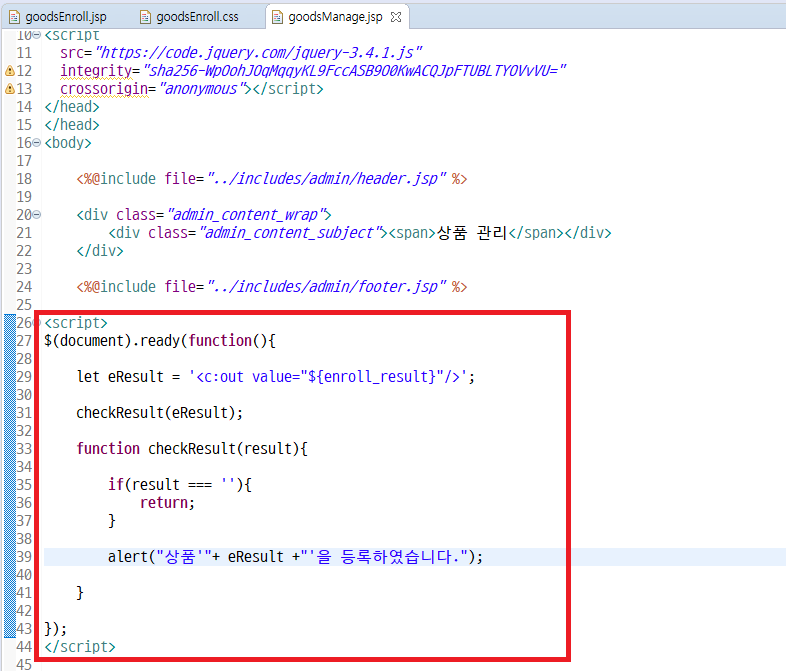Click the opening body tag
The image size is (786, 671).
click(68, 143)
